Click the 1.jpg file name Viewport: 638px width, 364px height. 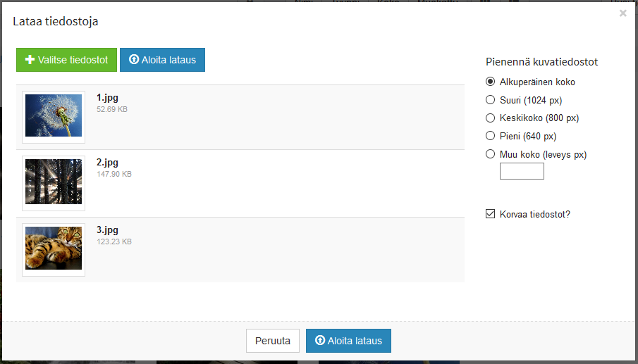tap(107, 98)
